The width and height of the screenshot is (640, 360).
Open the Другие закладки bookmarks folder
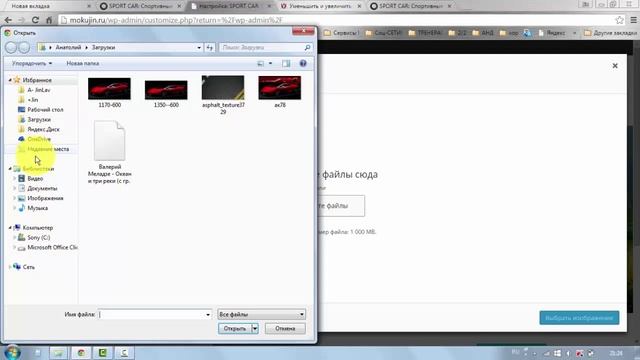pyautogui.click(x=610, y=33)
